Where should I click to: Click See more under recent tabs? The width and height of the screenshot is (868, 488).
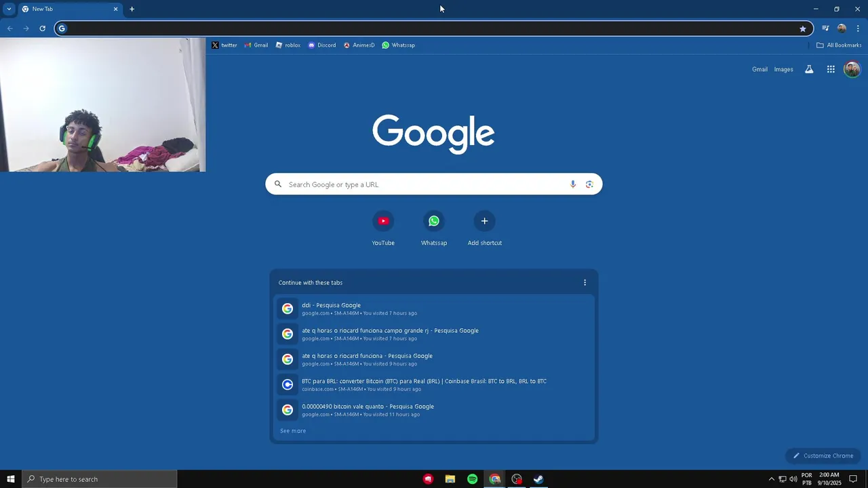tap(293, 431)
